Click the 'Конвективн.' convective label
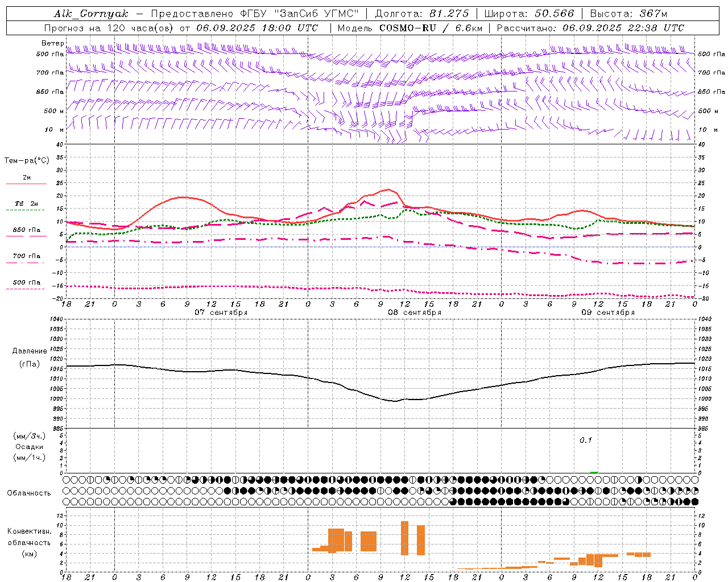This screenshot has width=728, height=582. coord(30,531)
